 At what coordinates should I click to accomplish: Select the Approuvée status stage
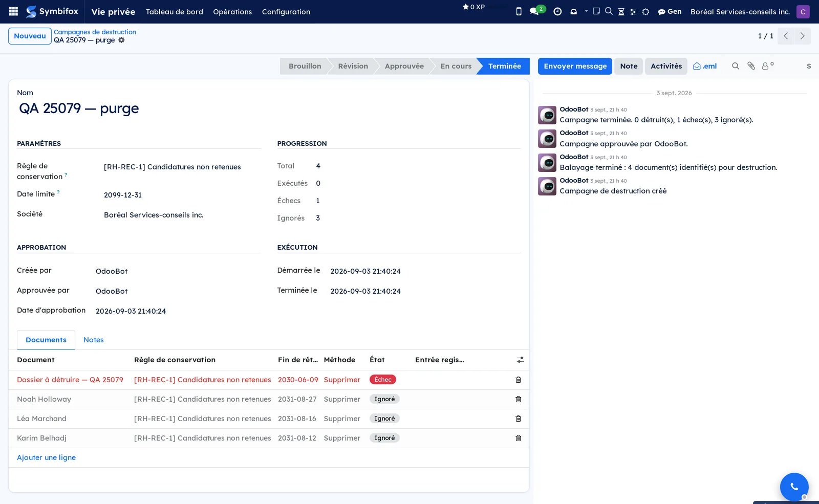coord(404,66)
